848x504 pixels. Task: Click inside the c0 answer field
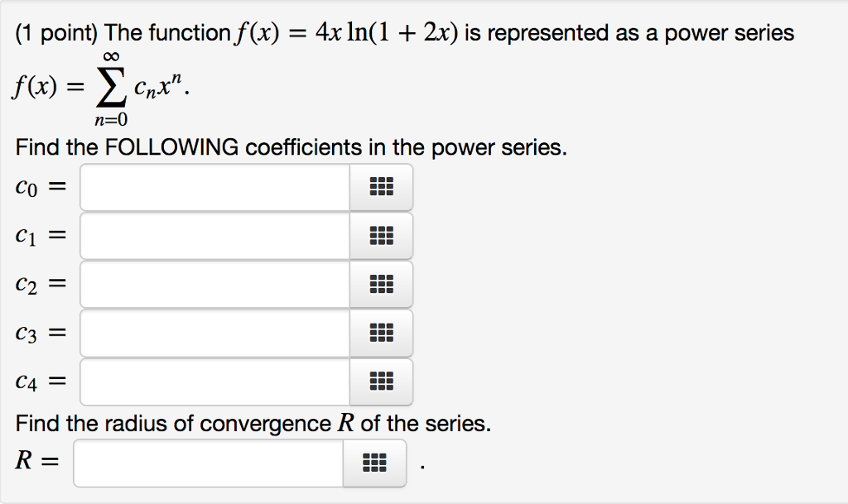215,187
